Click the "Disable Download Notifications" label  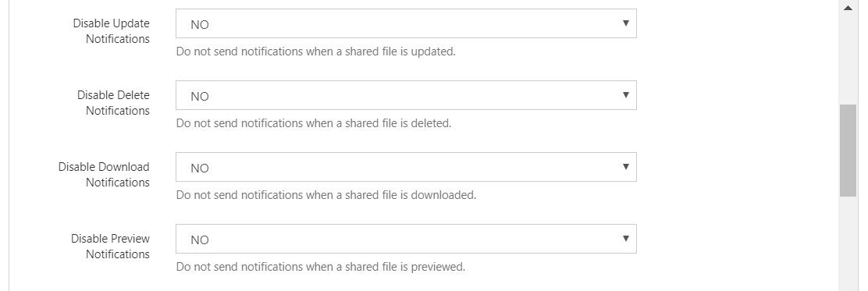point(104,174)
